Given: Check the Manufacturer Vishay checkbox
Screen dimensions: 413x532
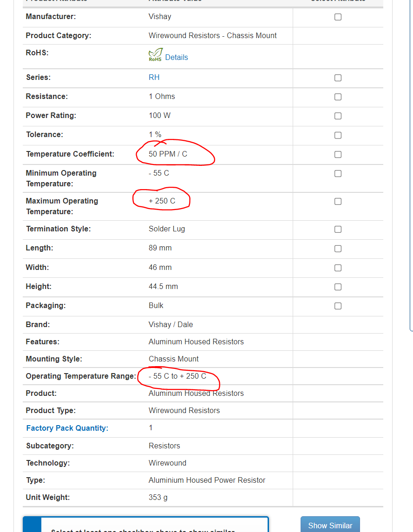Looking at the screenshot, I should point(338,17).
